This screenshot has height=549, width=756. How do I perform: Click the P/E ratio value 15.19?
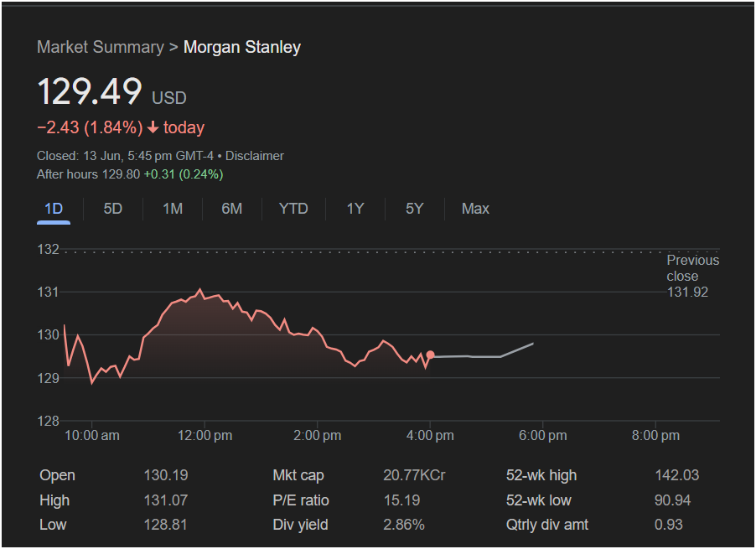click(401, 500)
